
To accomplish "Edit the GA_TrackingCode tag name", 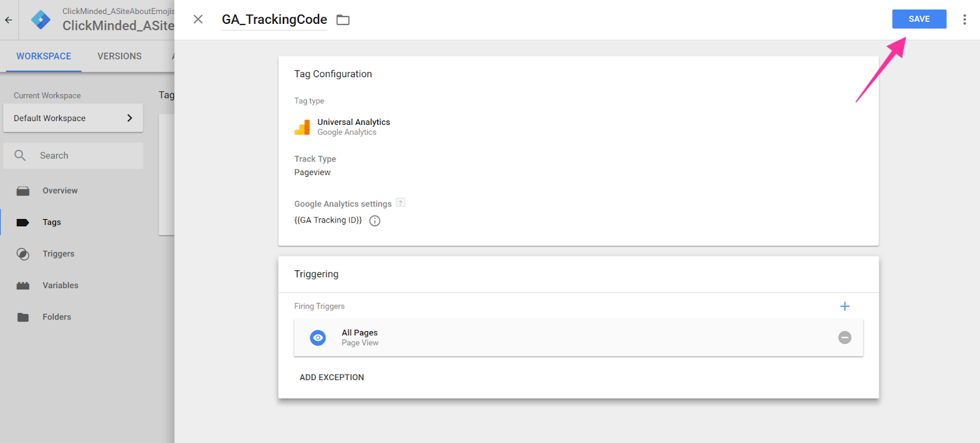I will [x=274, y=20].
